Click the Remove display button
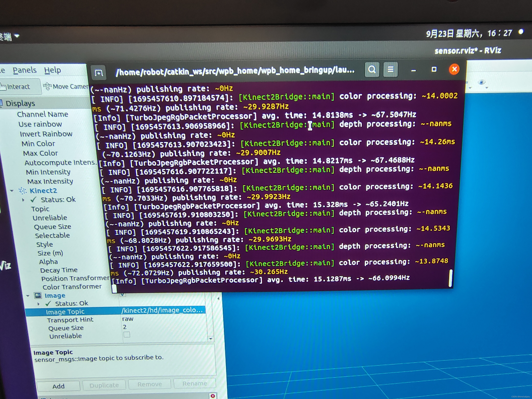 [149, 384]
